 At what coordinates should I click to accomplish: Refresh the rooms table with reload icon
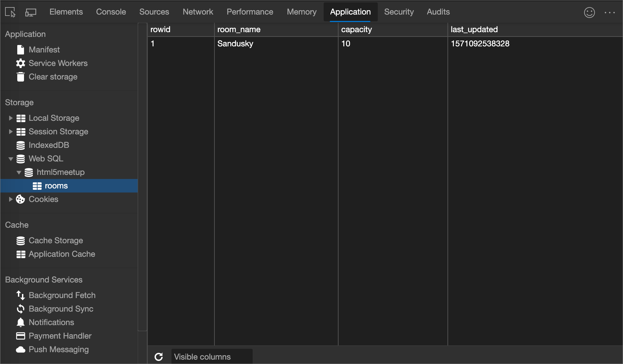click(159, 357)
